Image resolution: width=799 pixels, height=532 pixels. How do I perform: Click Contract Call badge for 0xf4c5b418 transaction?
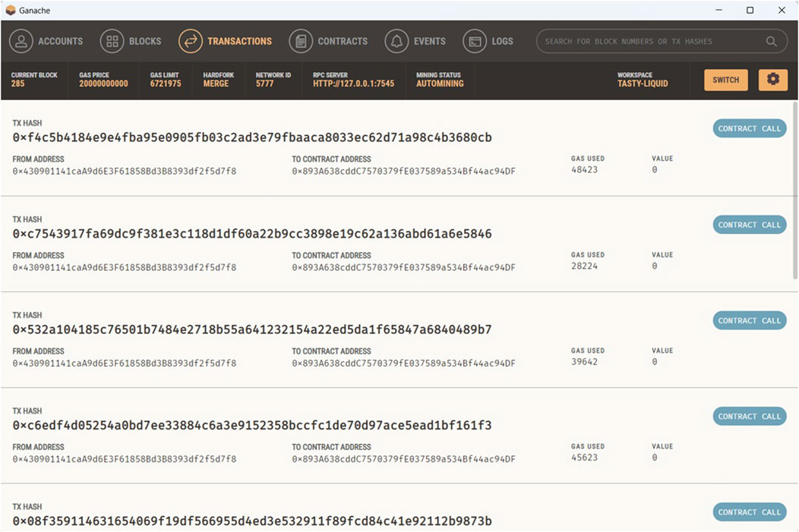point(750,128)
